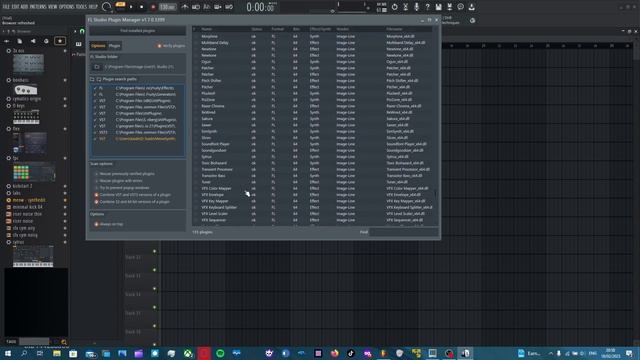Select the minimal kick 04 browser item

click(27, 207)
